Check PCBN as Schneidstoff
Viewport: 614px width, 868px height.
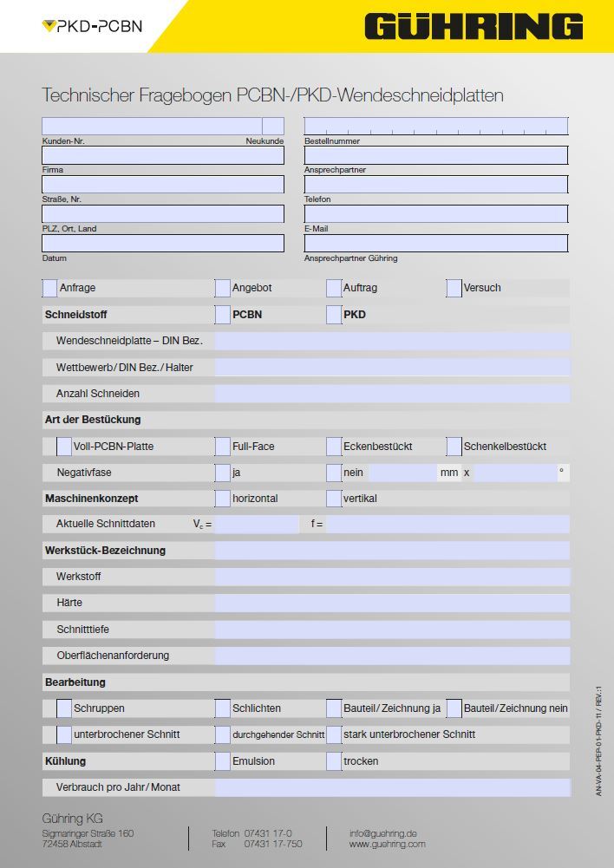pos(223,315)
